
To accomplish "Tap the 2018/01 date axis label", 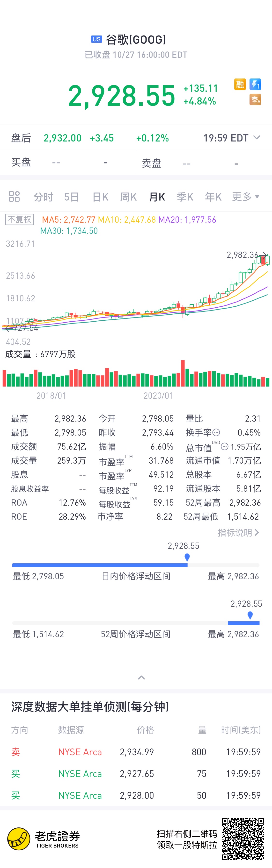I will [x=51, y=395].
